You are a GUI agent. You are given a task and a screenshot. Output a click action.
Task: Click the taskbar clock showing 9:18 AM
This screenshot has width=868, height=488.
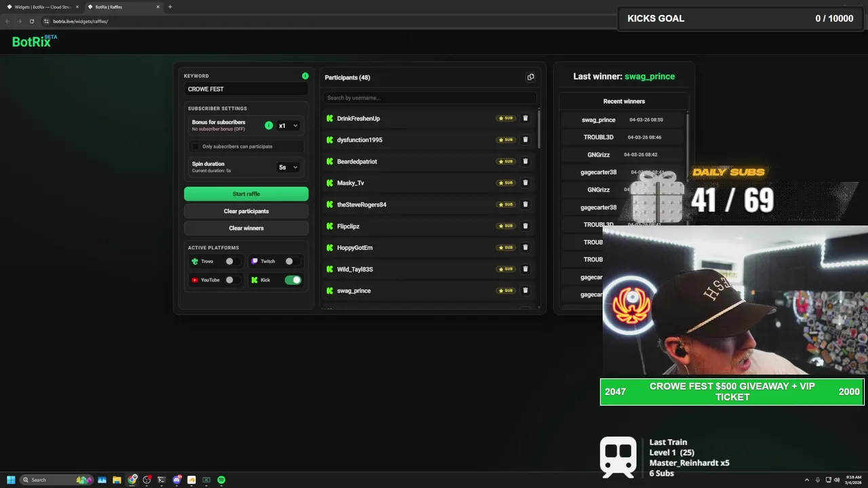[x=854, y=480]
